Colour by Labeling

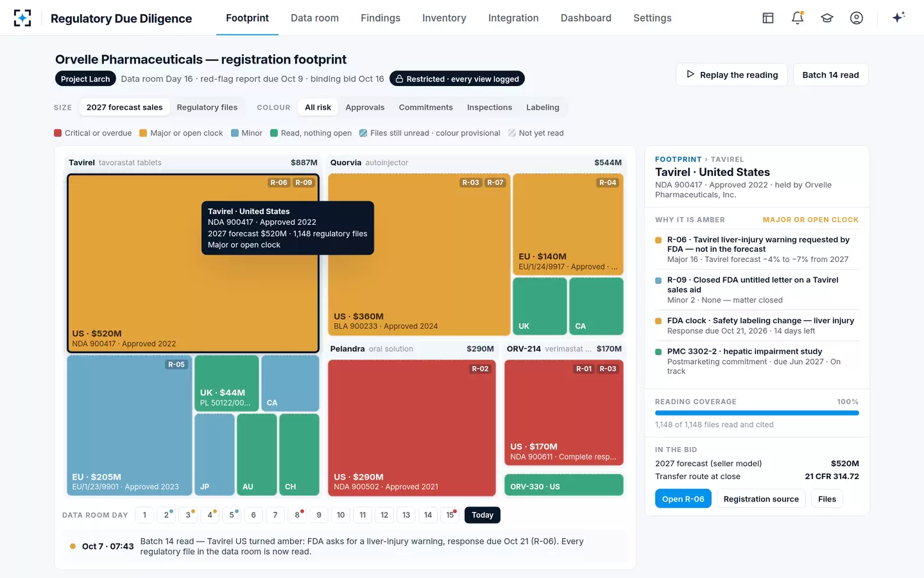[543, 107]
